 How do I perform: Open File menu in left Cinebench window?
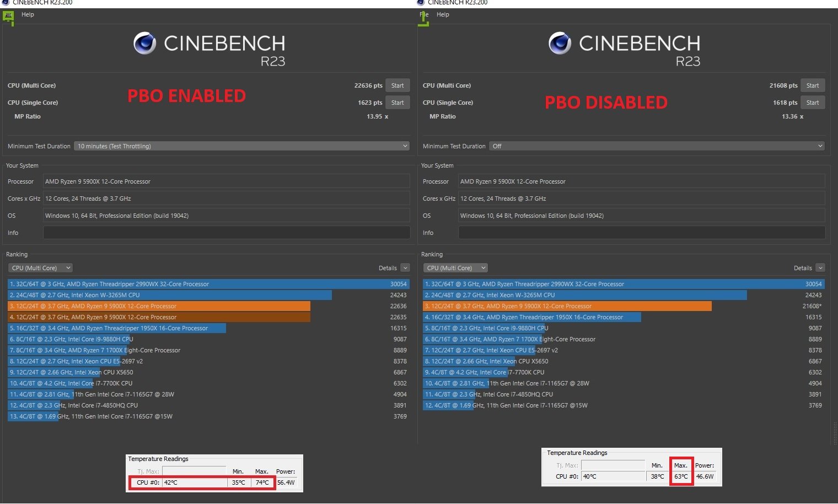(9, 15)
